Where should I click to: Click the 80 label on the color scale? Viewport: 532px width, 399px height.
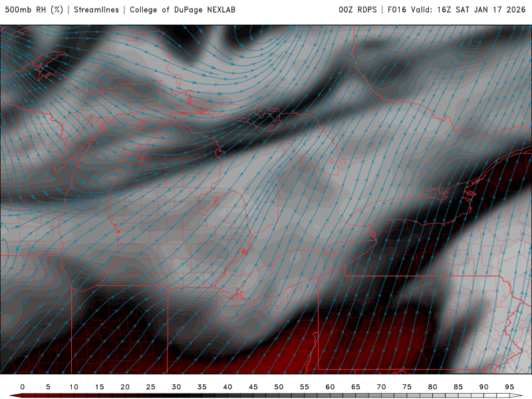tap(433, 387)
